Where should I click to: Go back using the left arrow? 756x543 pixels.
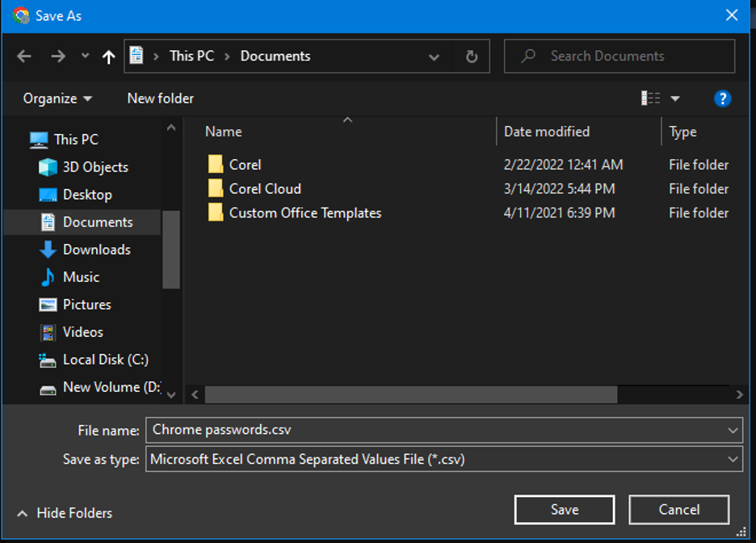24,57
